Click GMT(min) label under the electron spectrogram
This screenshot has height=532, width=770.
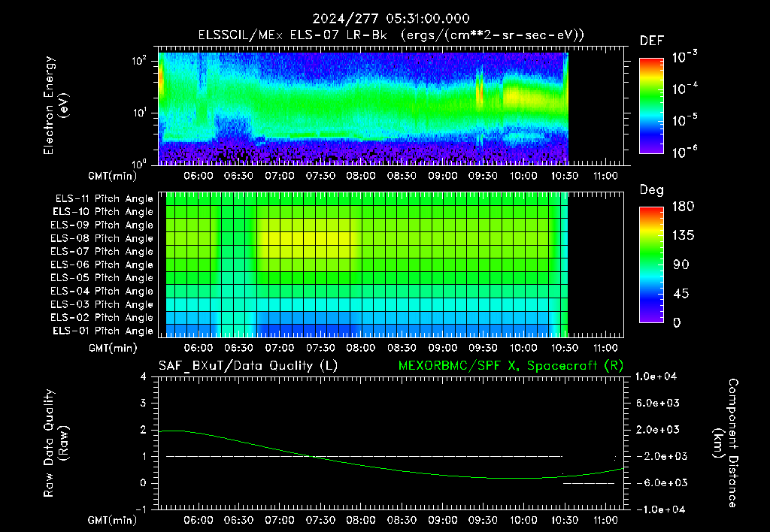coord(113,176)
